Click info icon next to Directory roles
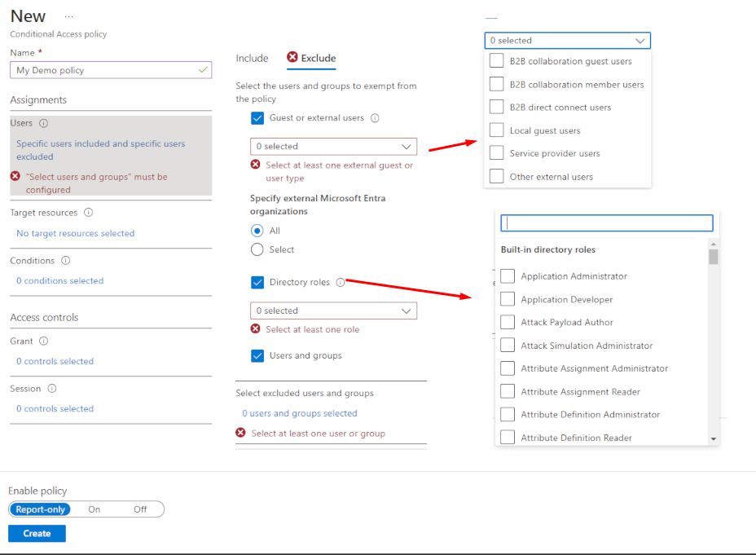The image size is (756, 555). pyautogui.click(x=341, y=283)
